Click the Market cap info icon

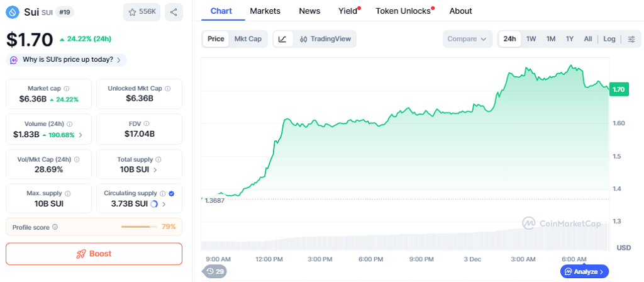click(67, 89)
